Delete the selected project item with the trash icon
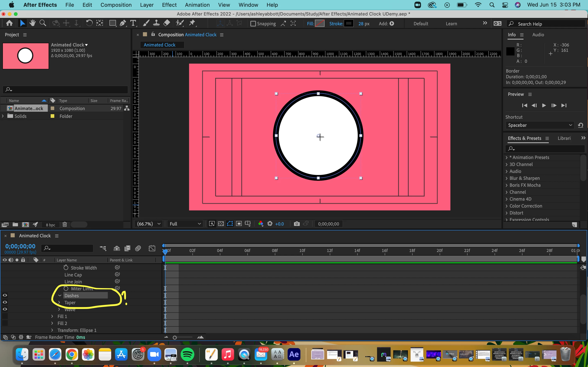588x367 pixels. pyautogui.click(x=65, y=224)
